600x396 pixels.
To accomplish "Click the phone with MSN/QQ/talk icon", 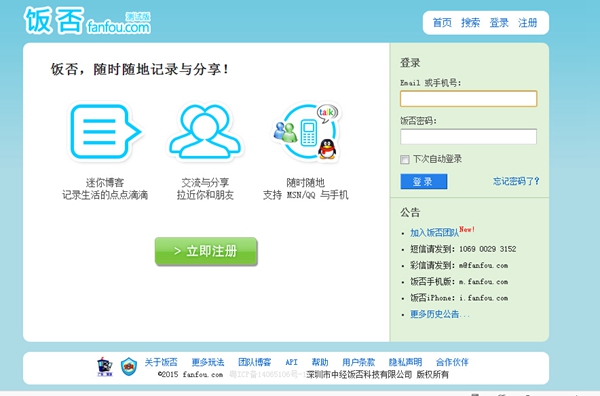I will point(306,132).
